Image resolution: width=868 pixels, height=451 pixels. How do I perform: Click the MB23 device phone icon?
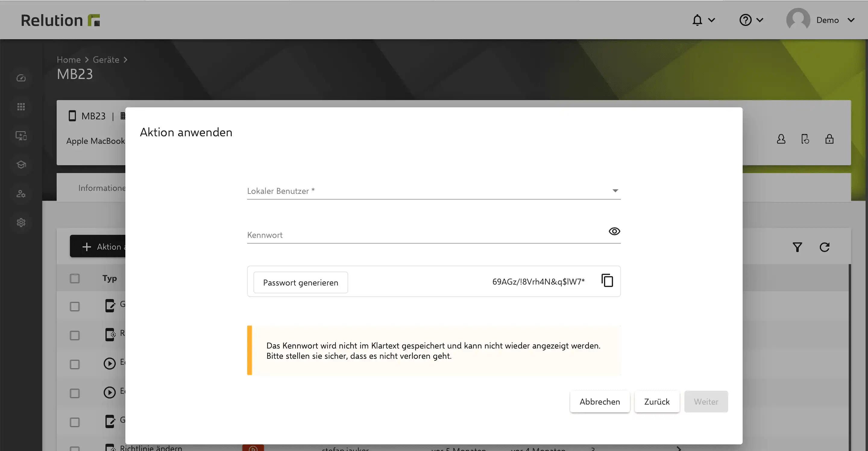click(72, 116)
